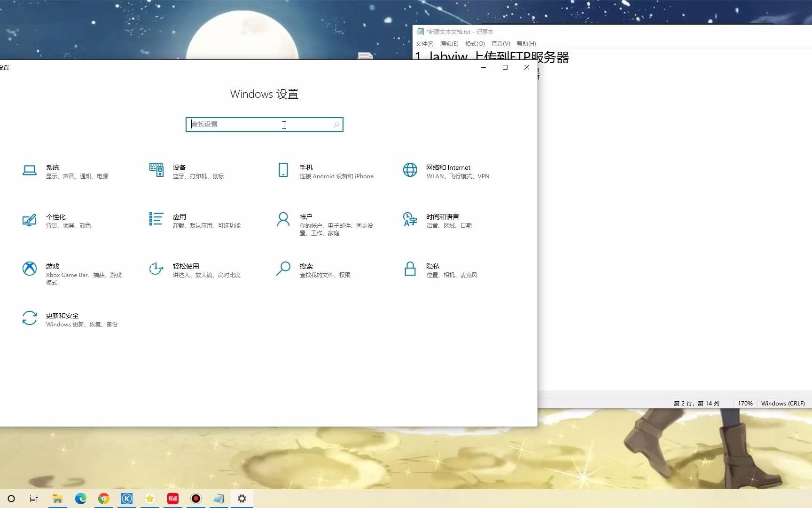This screenshot has height=508, width=812.
Task: Go to 时间和语言 title
Action: click(x=443, y=217)
